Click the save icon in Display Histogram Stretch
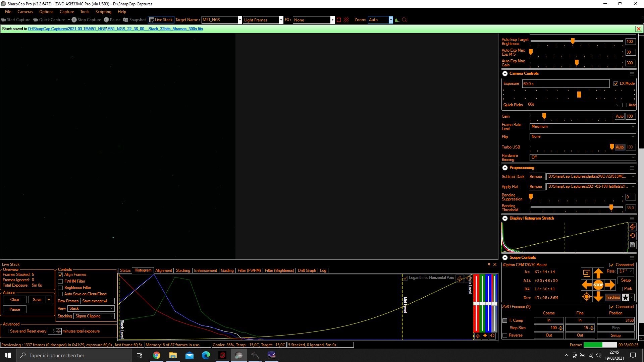This screenshot has width=644, height=362. [632, 245]
